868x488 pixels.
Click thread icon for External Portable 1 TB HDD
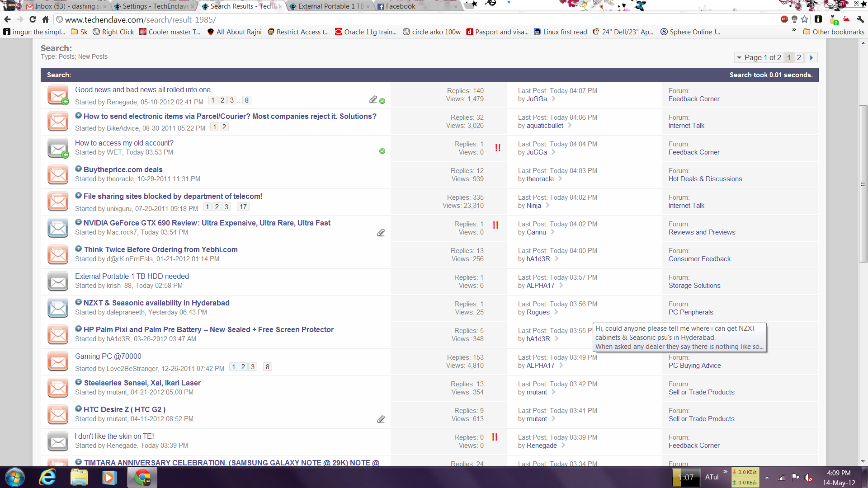58,282
